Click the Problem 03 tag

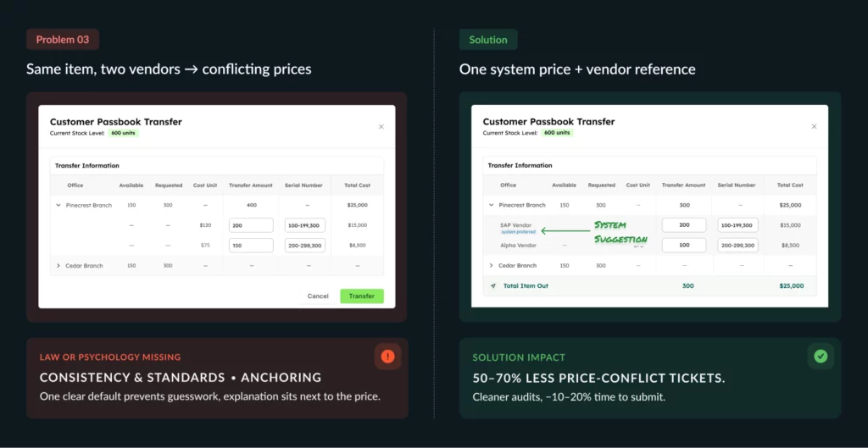63,40
